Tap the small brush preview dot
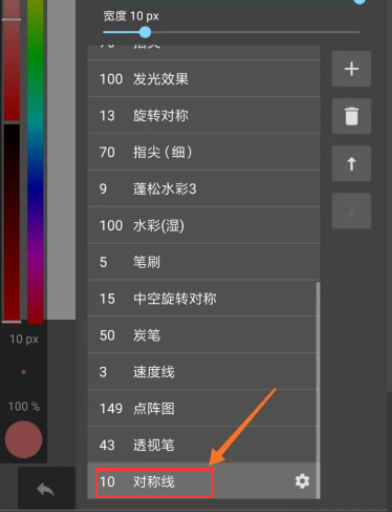The image size is (392, 512). point(23,372)
